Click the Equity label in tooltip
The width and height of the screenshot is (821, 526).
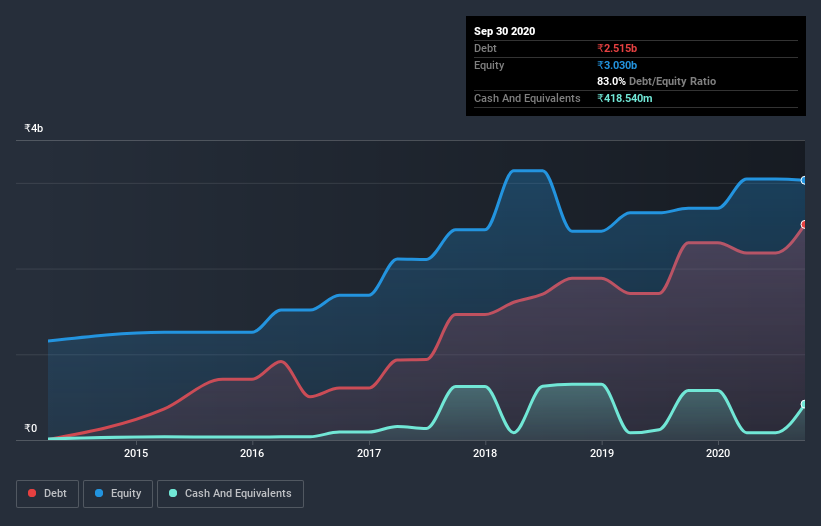489,65
